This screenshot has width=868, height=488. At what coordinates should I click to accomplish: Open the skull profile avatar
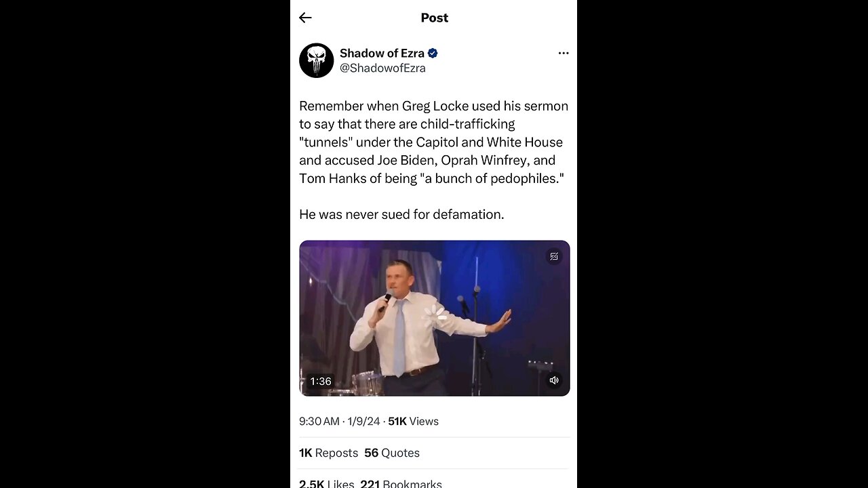click(316, 60)
